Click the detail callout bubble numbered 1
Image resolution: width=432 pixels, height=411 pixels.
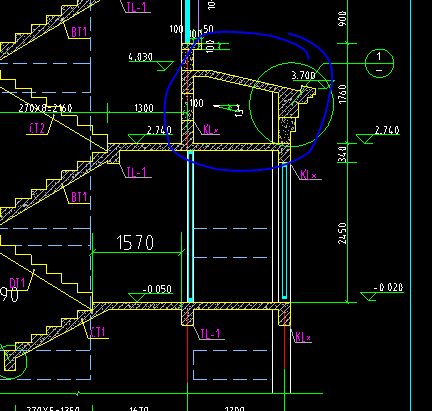[x=379, y=63]
